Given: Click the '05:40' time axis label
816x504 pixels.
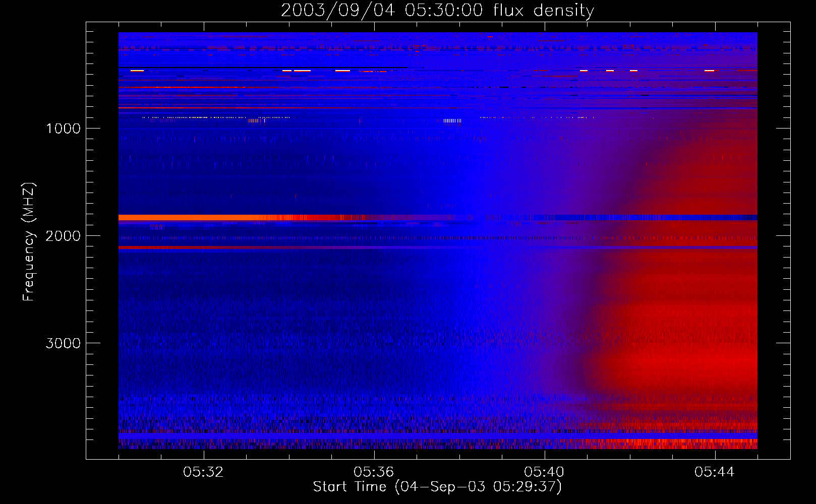Looking at the screenshot, I should point(545,472).
